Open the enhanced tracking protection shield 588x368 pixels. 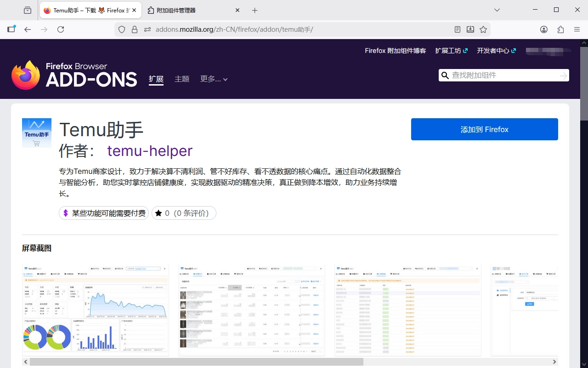coord(121,29)
